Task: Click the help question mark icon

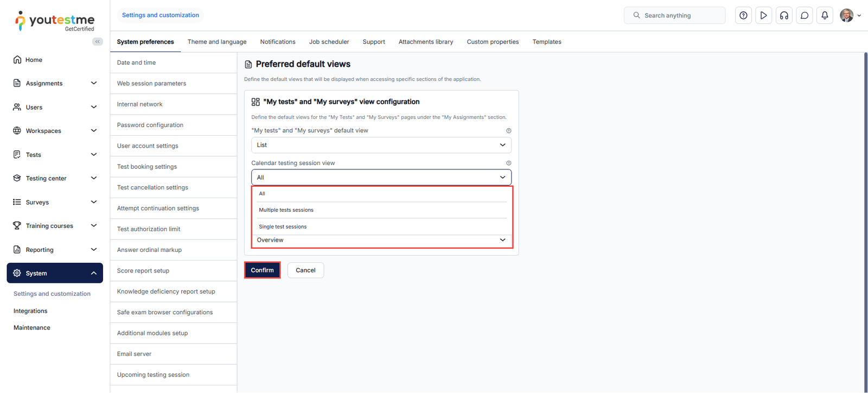Action: (x=743, y=16)
